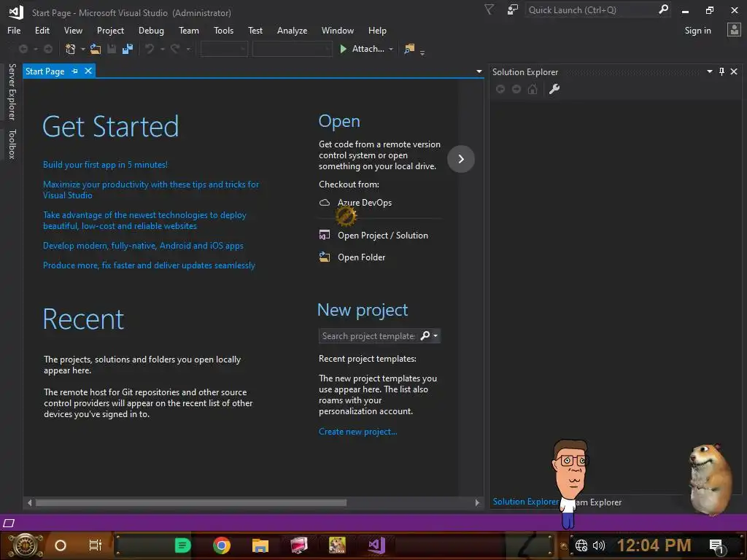Open the Analyze menu
This screenshot has width=747, height=560.
click(292, 31)
